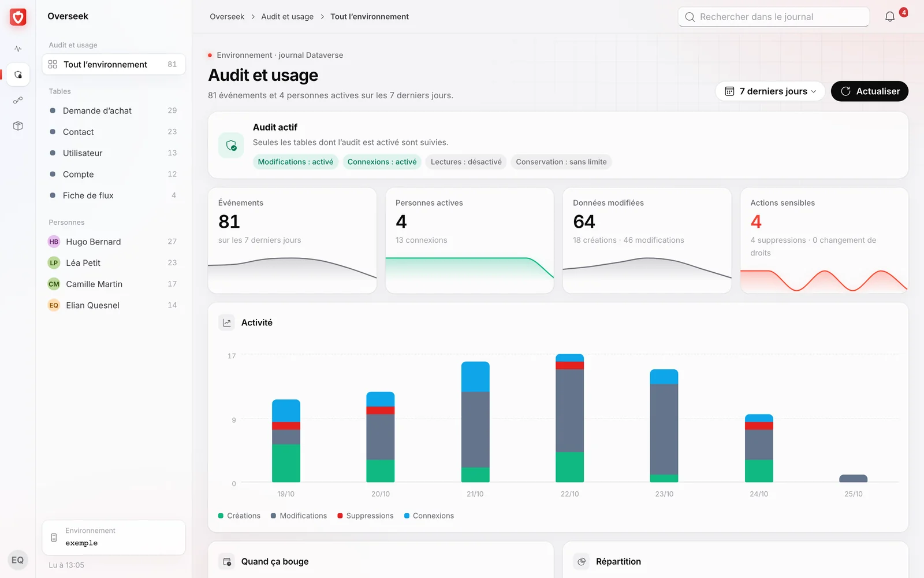Viewport: 924px width, 578px height.
Task: Open the cube package icon in left rail
Action: (x=18, y=125)
